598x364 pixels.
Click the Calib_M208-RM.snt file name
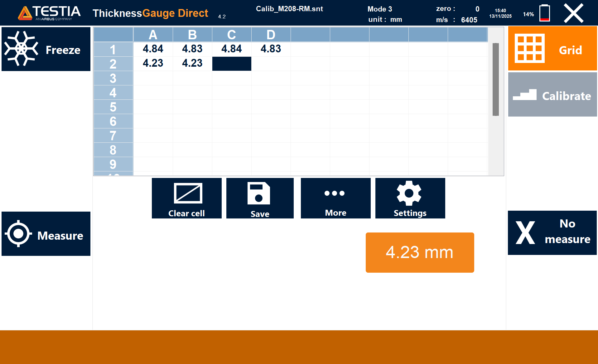pyautogui.click(x=289, y=9)
